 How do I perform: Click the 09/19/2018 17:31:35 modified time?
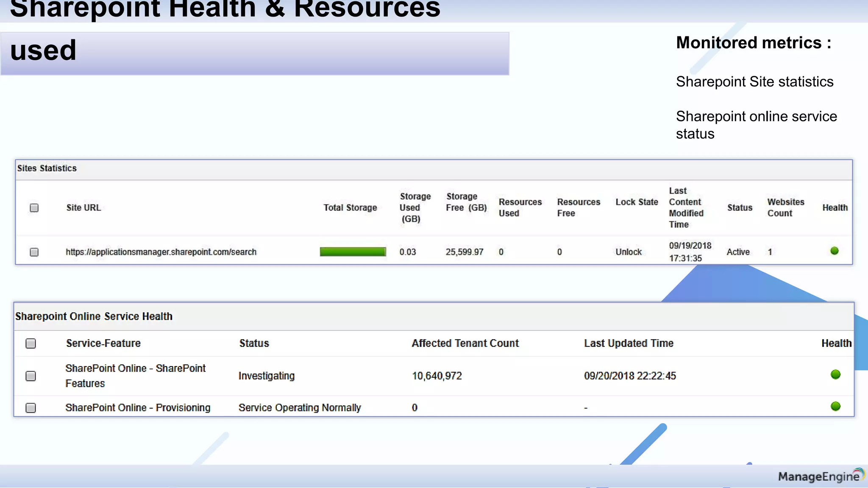coord(690,252)
